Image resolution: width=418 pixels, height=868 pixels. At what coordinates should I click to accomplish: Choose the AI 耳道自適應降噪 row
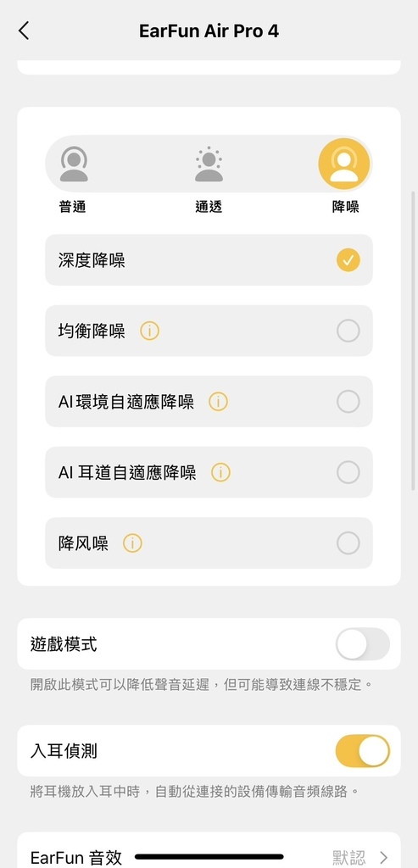209,473
